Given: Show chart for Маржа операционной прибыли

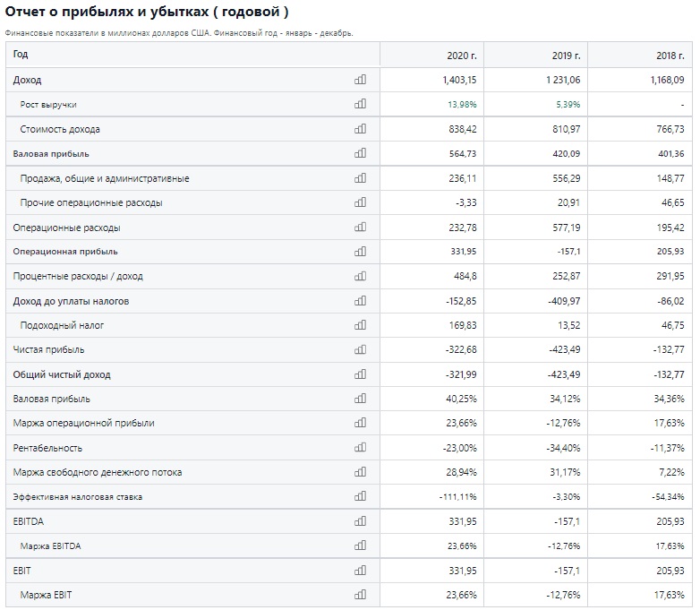Looking at the screenshot, I should point(360,422).
